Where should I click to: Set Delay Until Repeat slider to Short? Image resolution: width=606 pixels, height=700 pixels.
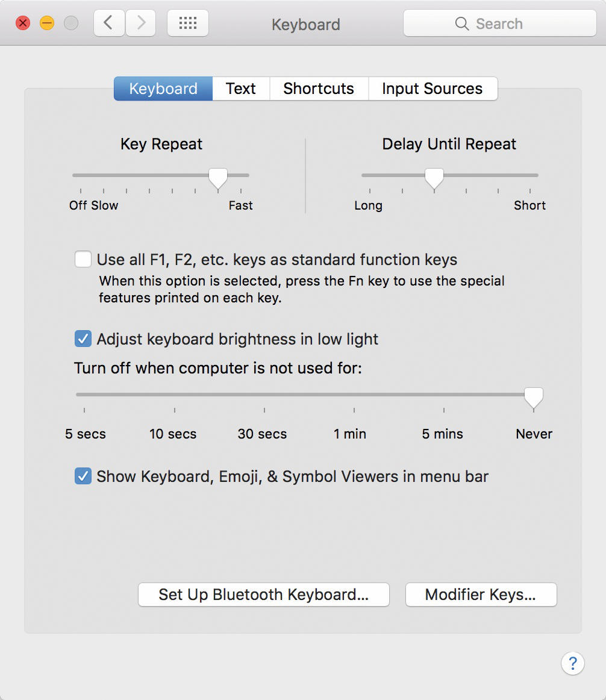[530, 176]
